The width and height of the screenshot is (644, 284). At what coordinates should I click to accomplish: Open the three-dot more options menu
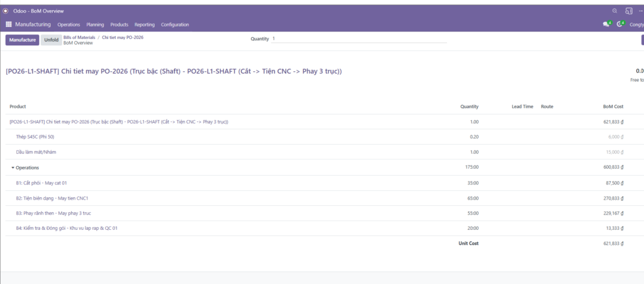pos(641,11)
